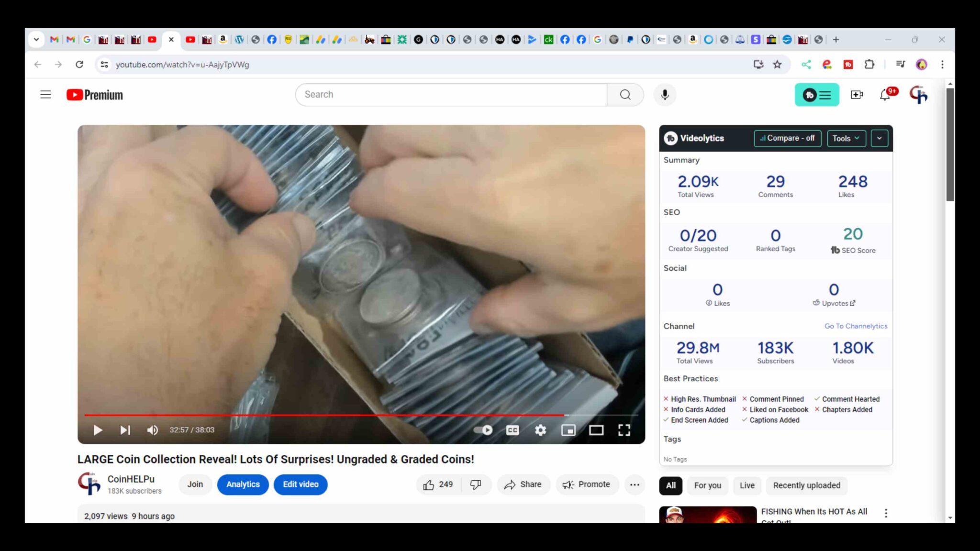Seek on the video progress bar
Image resolution: width=980 pixels, height=551 pixels.
coord(361,415)
